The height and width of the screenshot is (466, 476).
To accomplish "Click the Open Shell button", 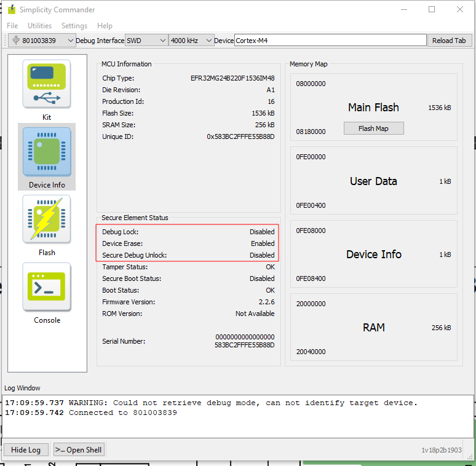I will point(79,449).
